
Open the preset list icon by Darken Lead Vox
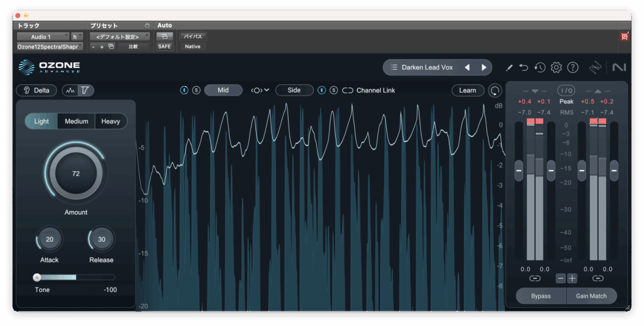tap(394, 67)
